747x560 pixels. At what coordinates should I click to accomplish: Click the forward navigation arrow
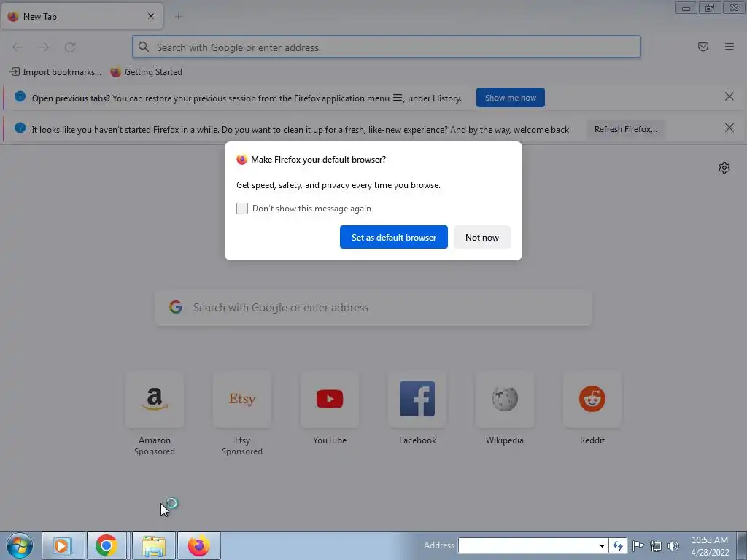(x=44, y=47)
